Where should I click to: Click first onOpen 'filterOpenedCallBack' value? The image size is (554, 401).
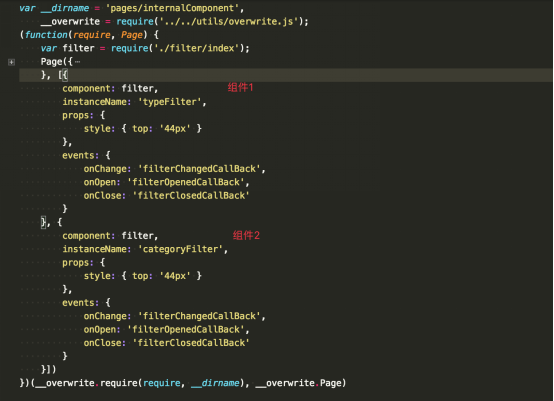point(185,182)
